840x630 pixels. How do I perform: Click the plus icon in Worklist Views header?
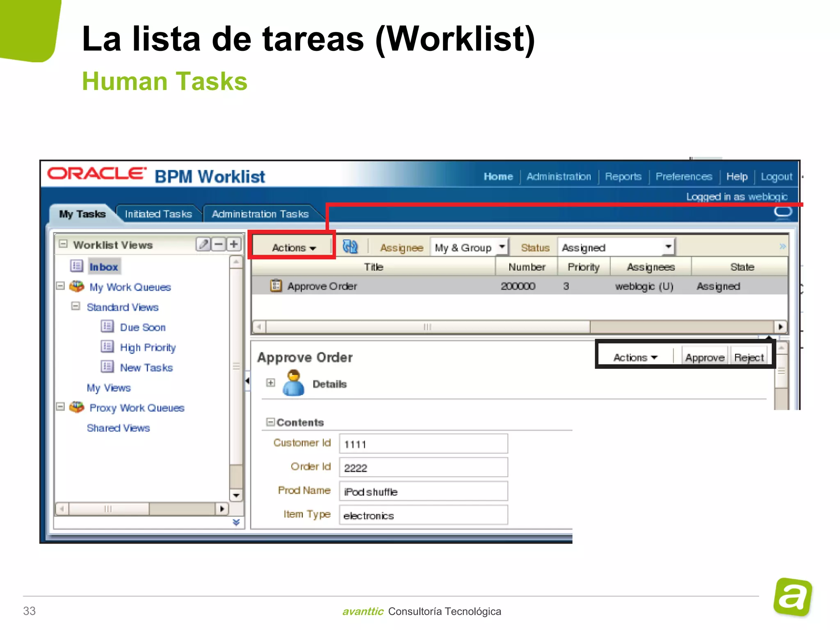click(x=234, y=244)
